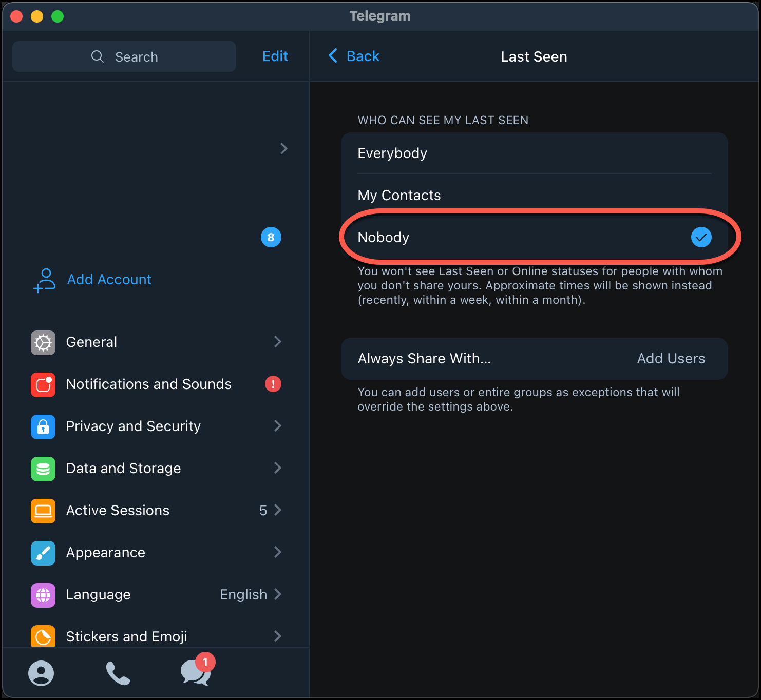Click the Search input field
This screenshot has height=700, width=761.
[x=124, y=56]
